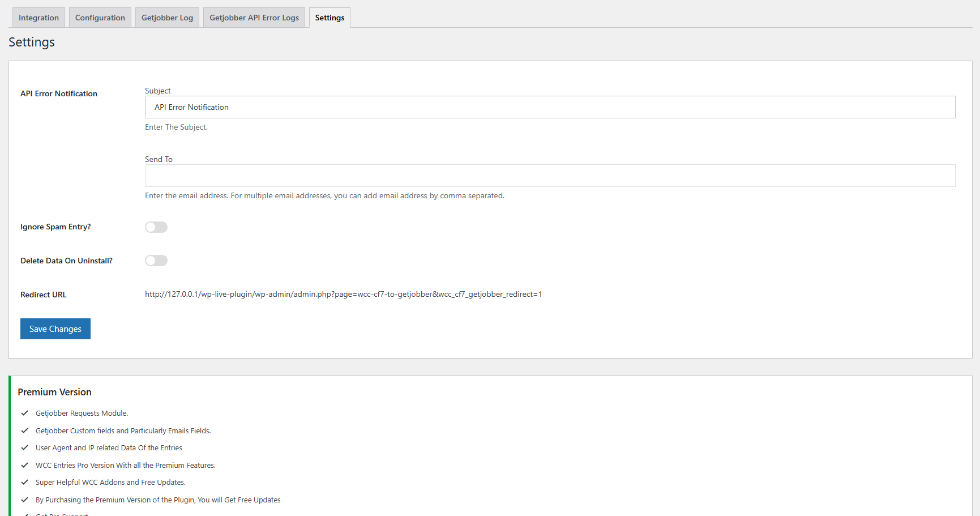This screenshot has width=980, height=516.
Task: Click 'User Agent and IP related Data' line
Action: pos(109,448)
